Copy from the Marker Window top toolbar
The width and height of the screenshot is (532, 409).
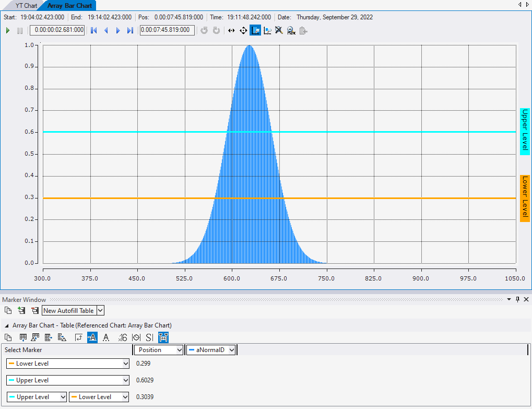[x=8, y=310]
